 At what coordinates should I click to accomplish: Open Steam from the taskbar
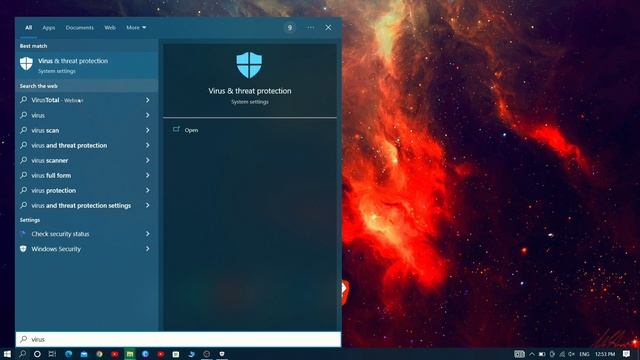tap(191, 354)
